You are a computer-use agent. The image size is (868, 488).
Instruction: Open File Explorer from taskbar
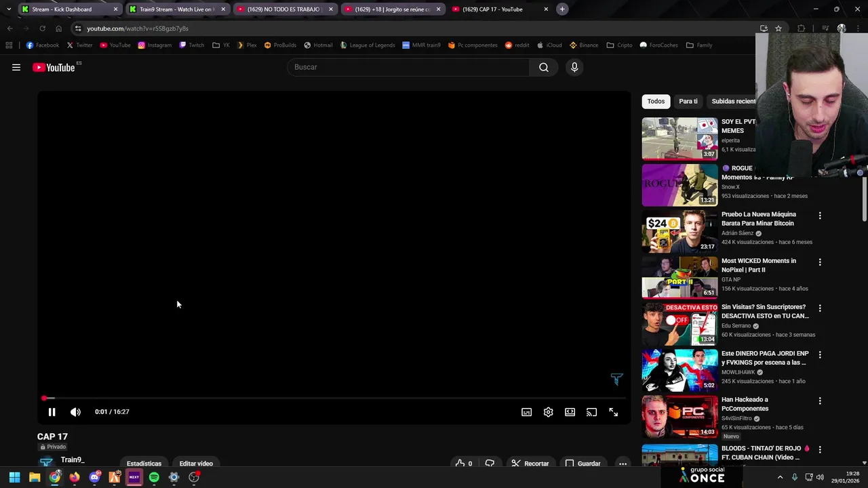pos(35,477)
